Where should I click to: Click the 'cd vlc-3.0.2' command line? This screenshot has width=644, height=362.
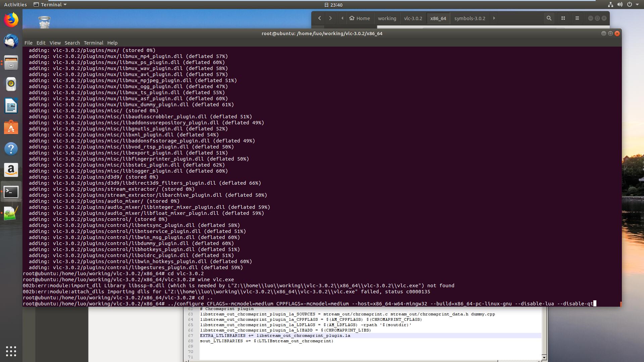113,274
